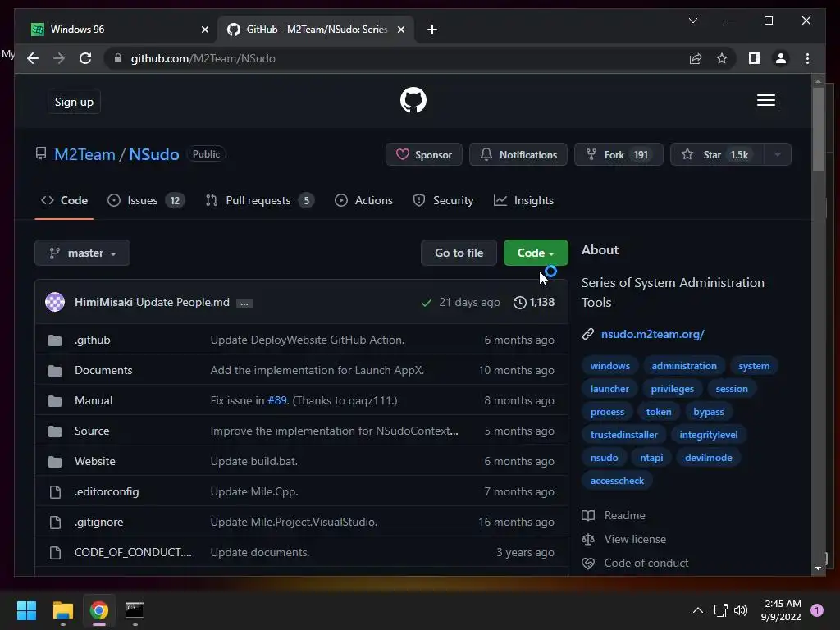Click HimiMisaki avatar image
840x630 pixels.
pos(55,302)
